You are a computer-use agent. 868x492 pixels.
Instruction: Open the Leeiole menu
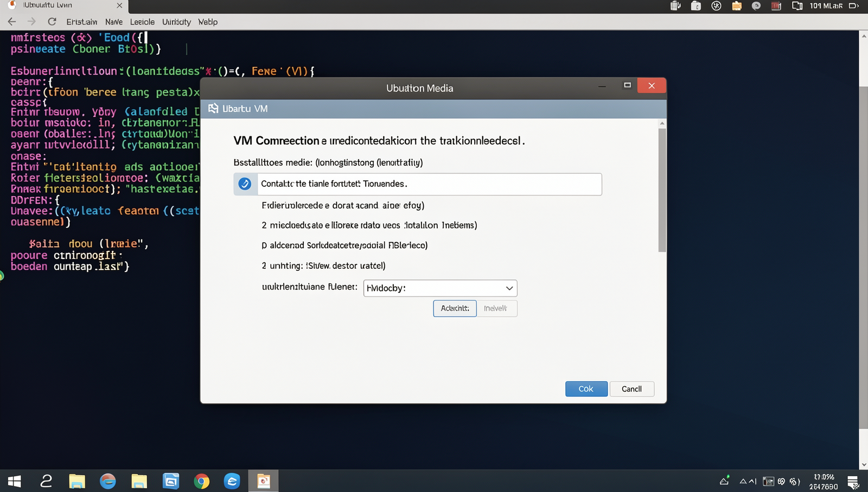click(x=142, y=22)
